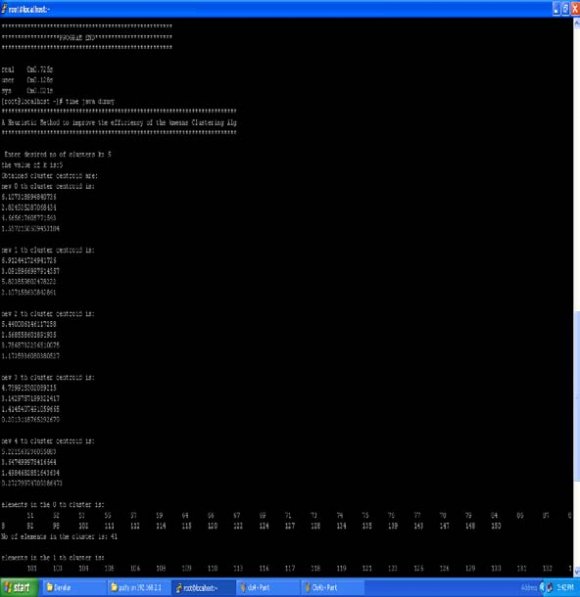This screenshot has width=580, height=597.
Task: Click the empty scrollbar track above the thumb
Action: tap(577, 169)
